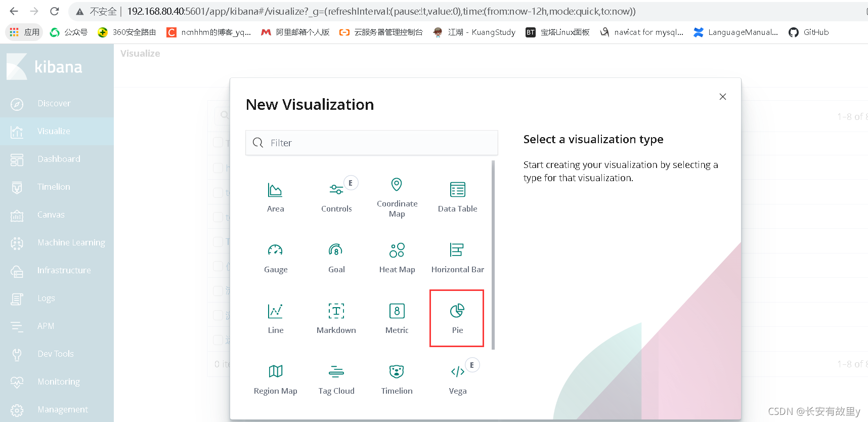The image size is (868, 422).
Task: Click the Kibana logo
Action: pos(45,67)
